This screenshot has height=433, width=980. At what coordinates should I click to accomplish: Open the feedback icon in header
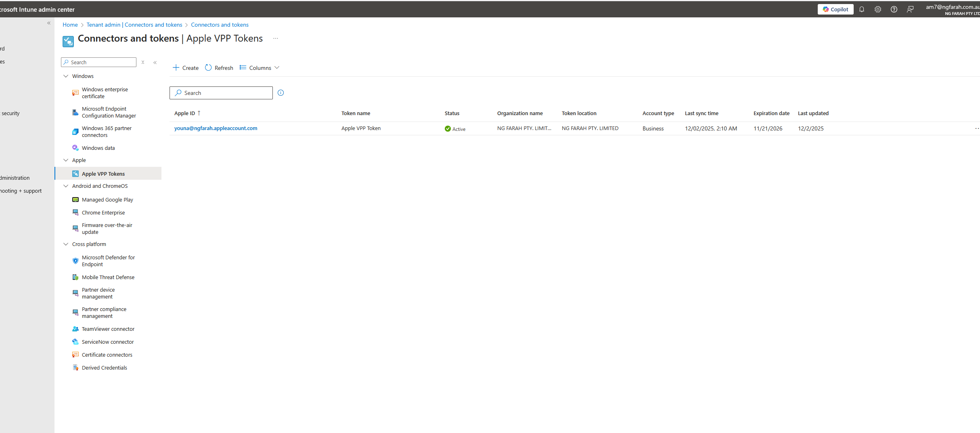pyautogui.click(x=910, y=9)
